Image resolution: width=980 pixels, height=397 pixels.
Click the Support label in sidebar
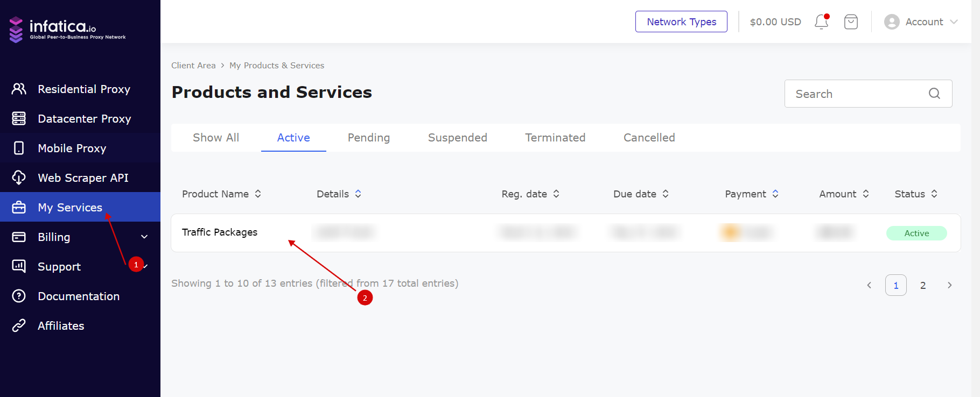coord(59,266)
